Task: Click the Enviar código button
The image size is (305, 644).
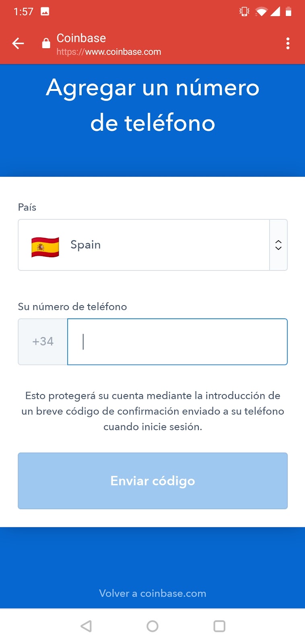Action: 152,481
